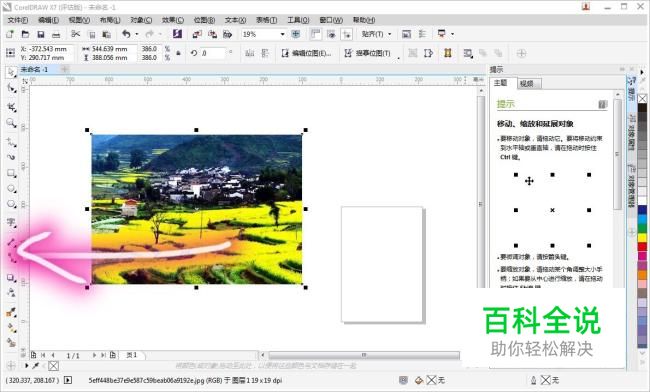The image size is (650, 392).
Task: Select the Freehand tool
Action: pyautogui.click(x=11, y=143)
